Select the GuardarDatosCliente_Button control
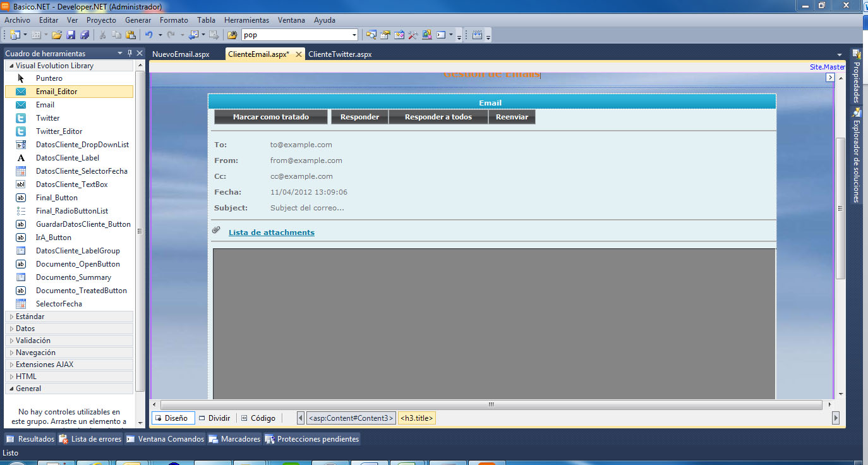 [69, 224]
